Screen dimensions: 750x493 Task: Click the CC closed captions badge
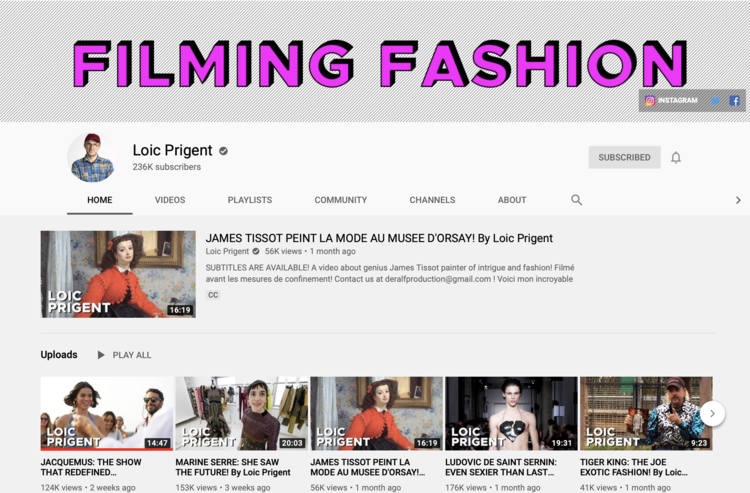(x=213, y=295)
